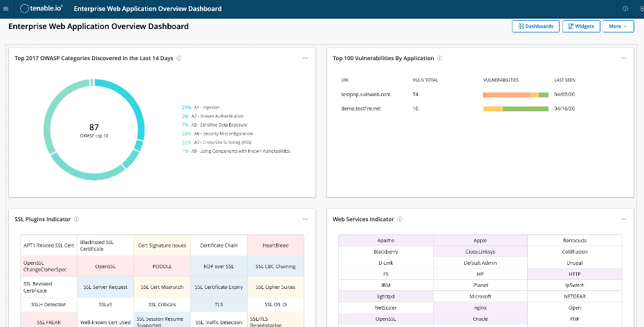Click the ColdFusion web service cell

(575, 252)
